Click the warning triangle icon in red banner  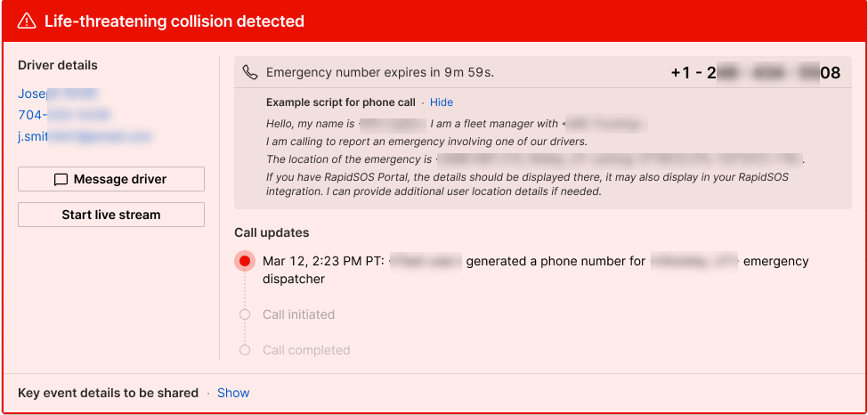coord(26,21)
